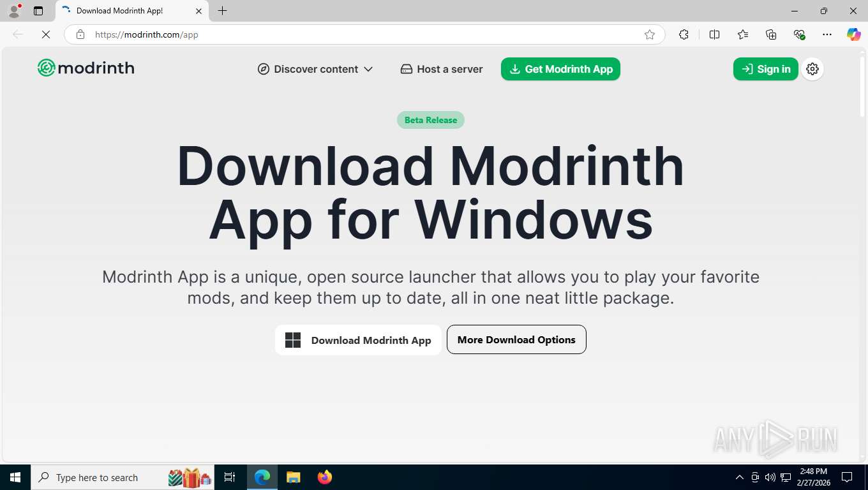The image size is (868, 490).
Task: Open Task View on taskbar
Action: (x=230, y=477)
